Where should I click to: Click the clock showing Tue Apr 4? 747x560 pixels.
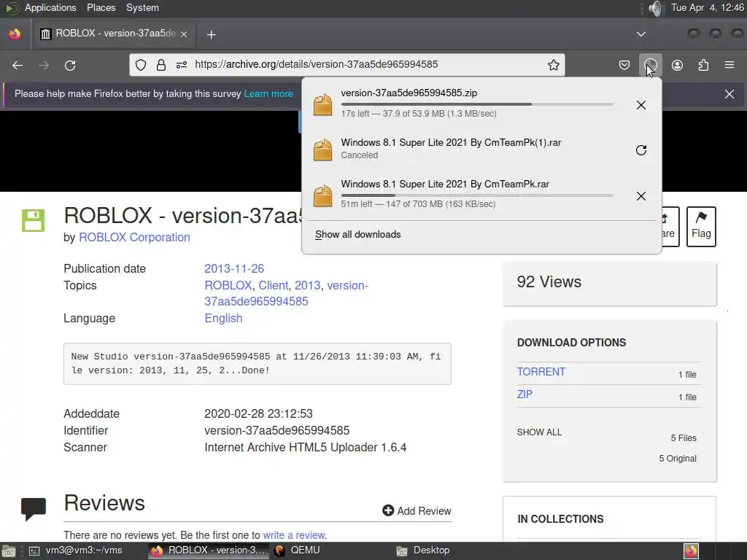pyautogui.click(x=708, y=7)
